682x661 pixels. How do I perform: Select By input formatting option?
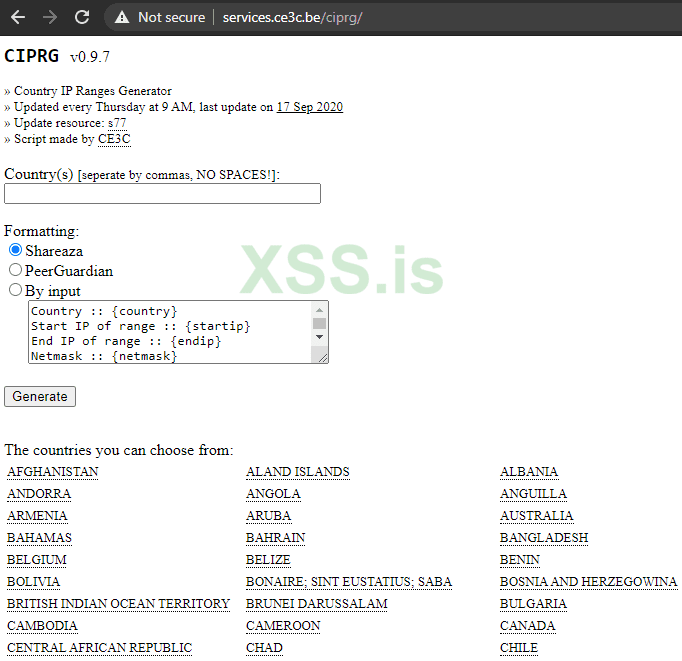coord(15,290)
